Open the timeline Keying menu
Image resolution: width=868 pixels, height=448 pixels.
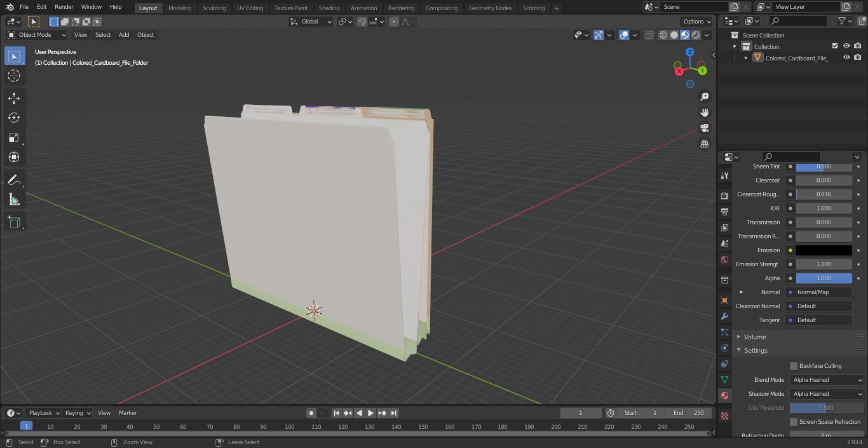pyautogui.click(x=77, y=413)
